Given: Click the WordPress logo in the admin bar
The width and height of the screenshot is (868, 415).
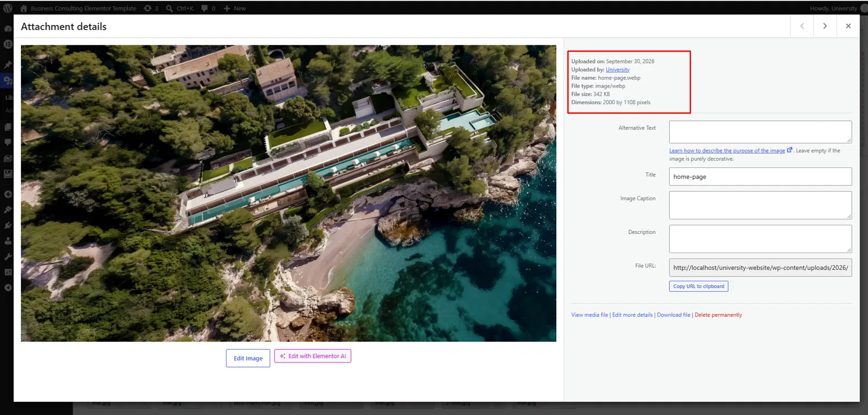Looking at the screenshot, I should pyautogui.click(x=8, y=8).
